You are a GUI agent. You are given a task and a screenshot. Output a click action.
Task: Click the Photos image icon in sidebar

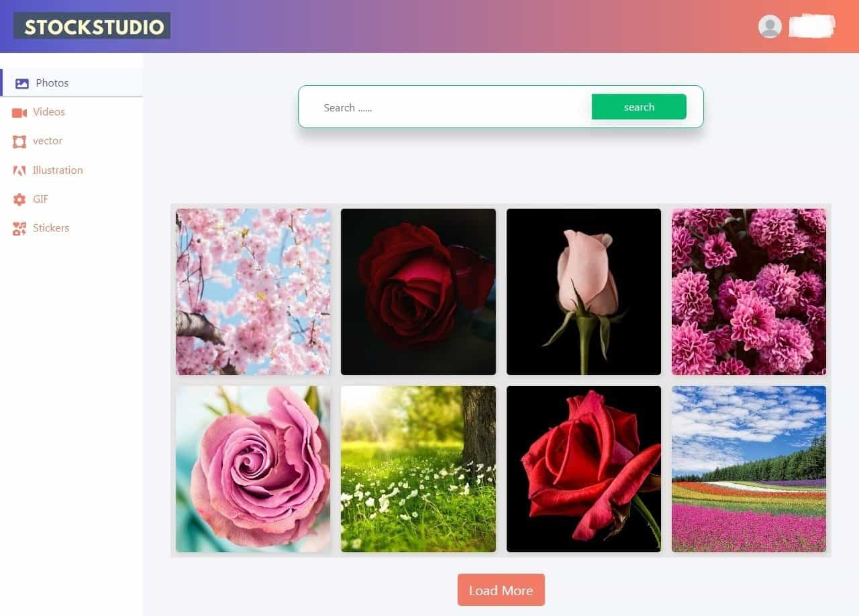22,83
